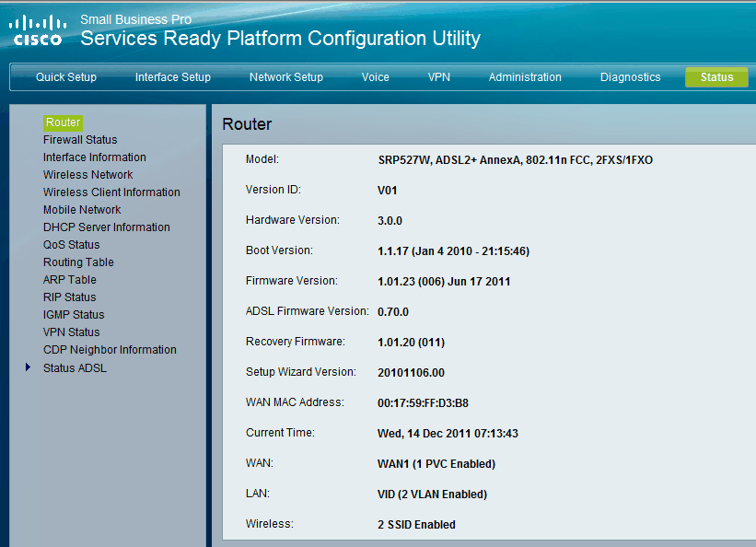Select the Status tab

(716, 77)
